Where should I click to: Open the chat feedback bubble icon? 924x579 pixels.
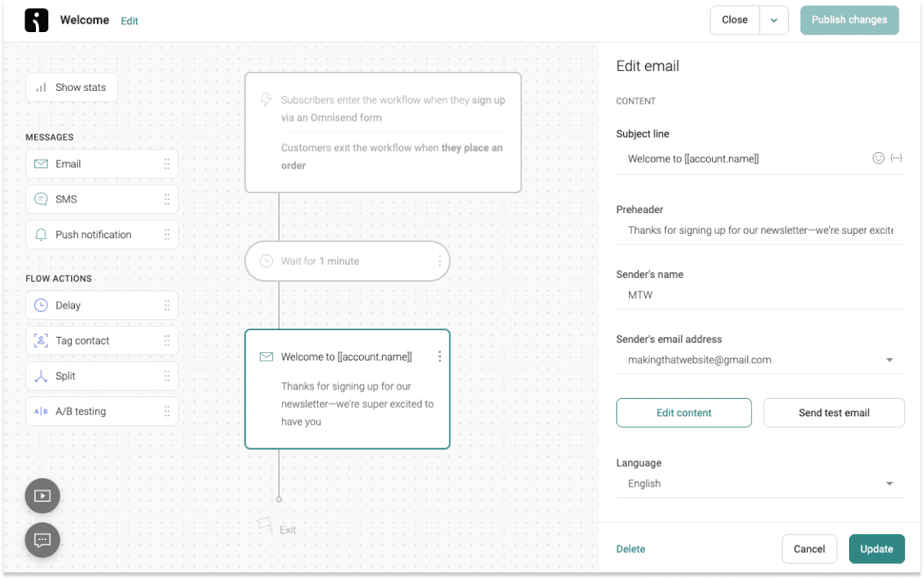(42, 540)
